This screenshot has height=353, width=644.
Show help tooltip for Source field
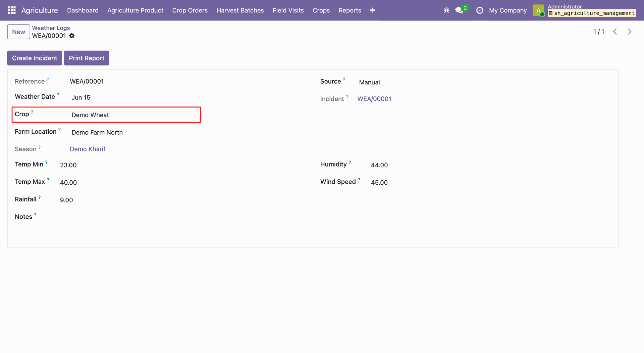coord(344,79)
